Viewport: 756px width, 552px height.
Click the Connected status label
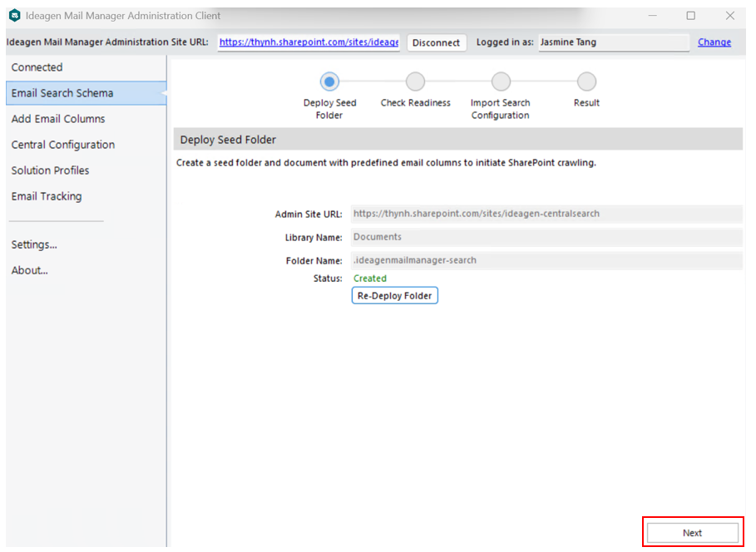(37, 67)
